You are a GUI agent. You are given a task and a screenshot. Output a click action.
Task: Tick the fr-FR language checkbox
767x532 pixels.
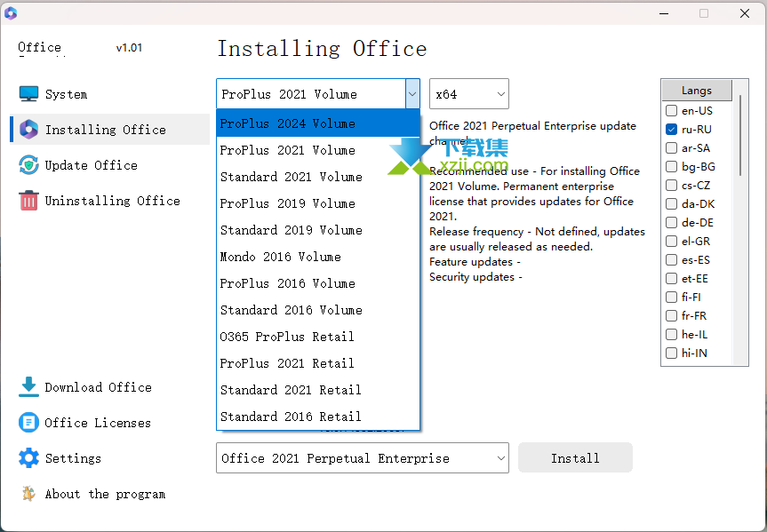pyautogui.click(x=672, y=315)
